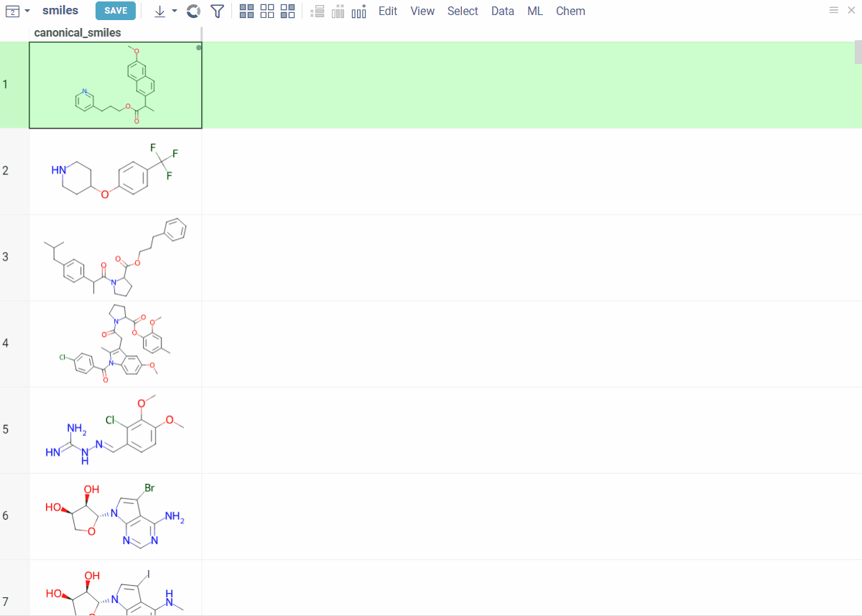Open the Chem menu
Viewport: 862px width, 616px height.
[x=570, y=11]
